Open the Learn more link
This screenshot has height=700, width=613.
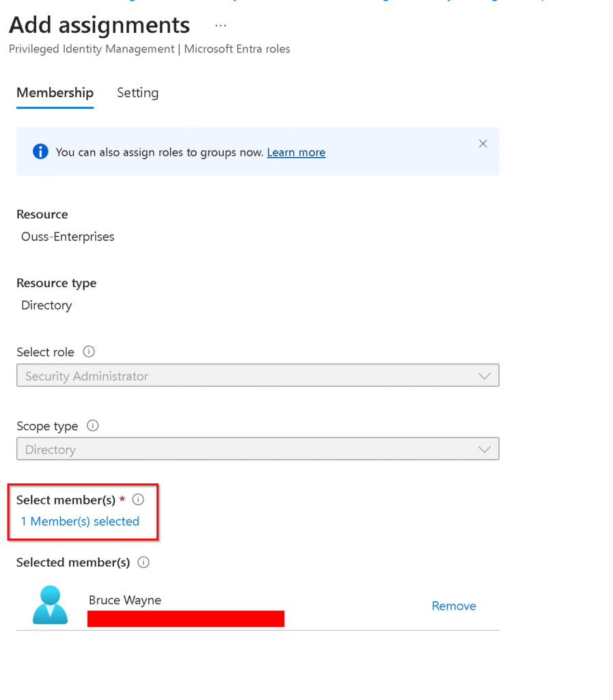(x=296, y=152)
